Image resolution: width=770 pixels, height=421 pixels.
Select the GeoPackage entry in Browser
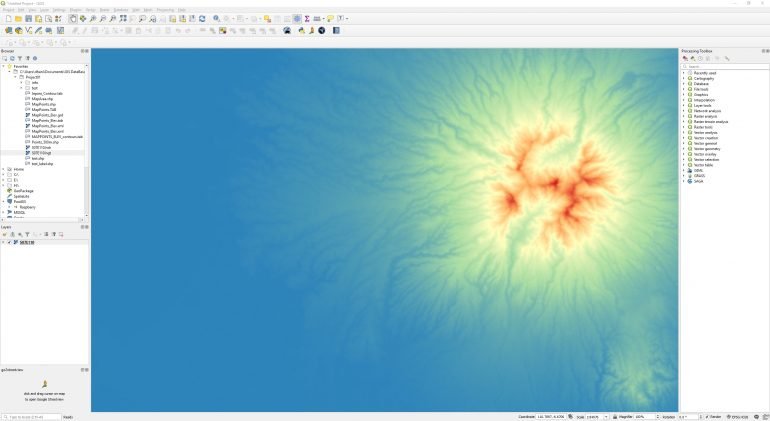click(x=23, y=191)
